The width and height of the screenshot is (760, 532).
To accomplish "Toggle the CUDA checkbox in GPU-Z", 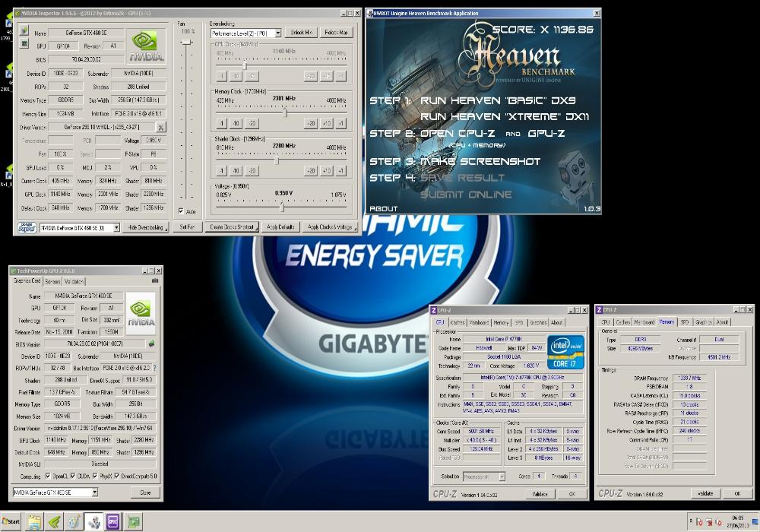I will (73, 476).
